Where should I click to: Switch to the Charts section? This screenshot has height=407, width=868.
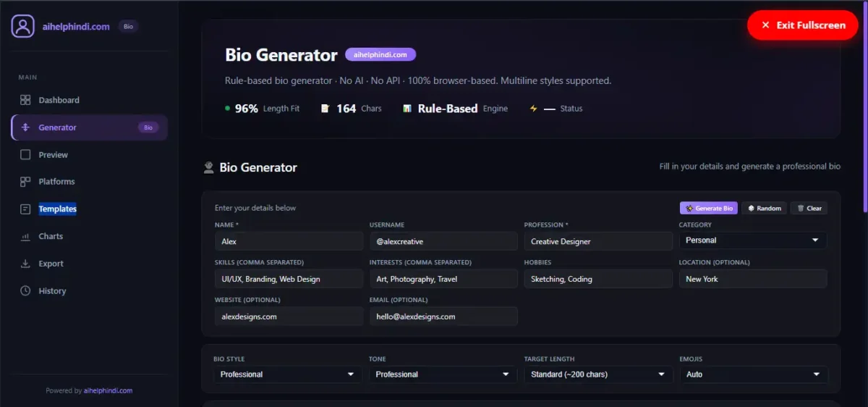coord(89,236)
